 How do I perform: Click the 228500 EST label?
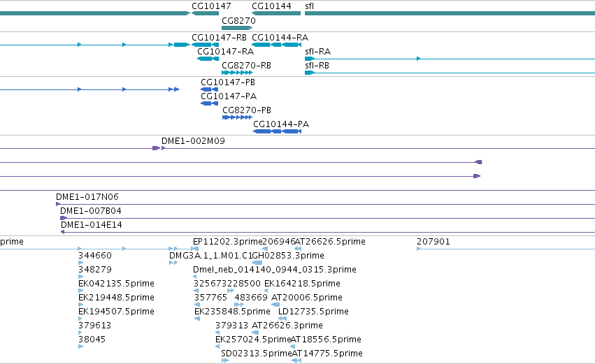244,284
